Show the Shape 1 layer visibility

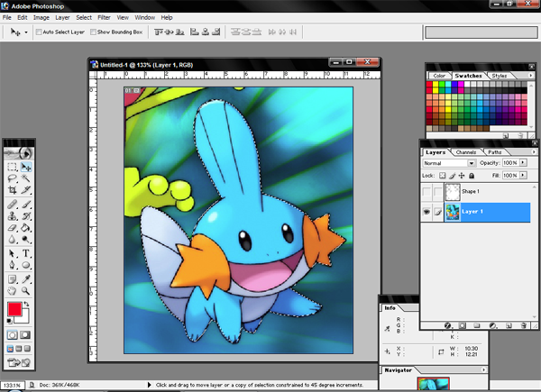point(426,191)
